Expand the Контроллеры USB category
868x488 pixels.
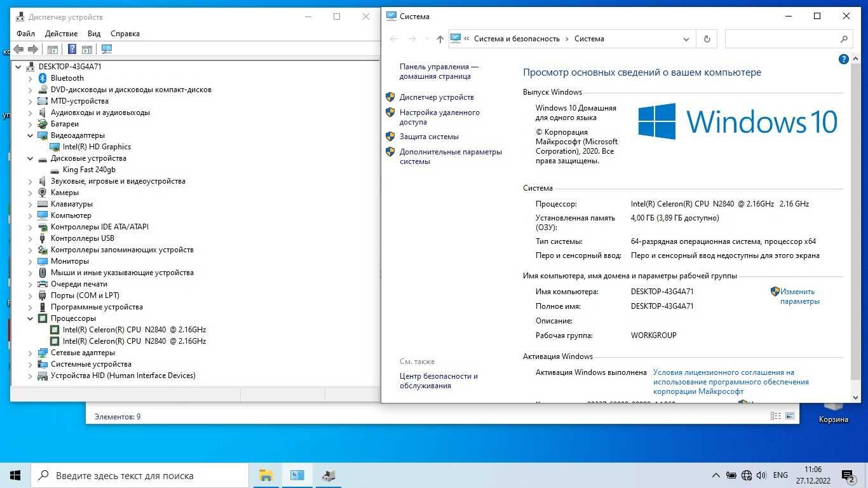tap(30, 238)
